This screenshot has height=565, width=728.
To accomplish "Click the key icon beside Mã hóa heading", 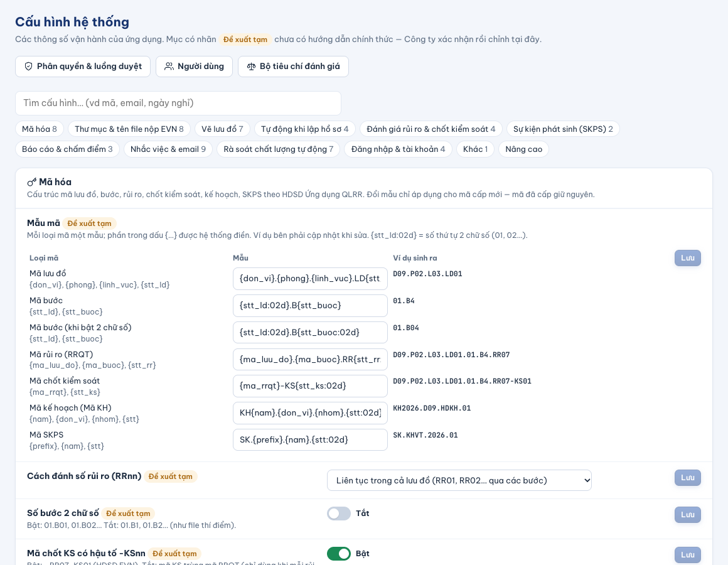I will point(31,182).
